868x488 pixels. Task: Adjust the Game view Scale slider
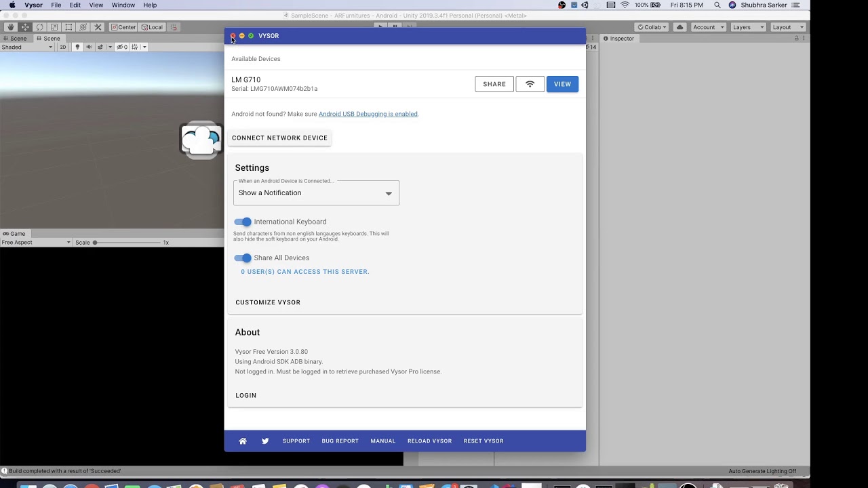point(127,243)
